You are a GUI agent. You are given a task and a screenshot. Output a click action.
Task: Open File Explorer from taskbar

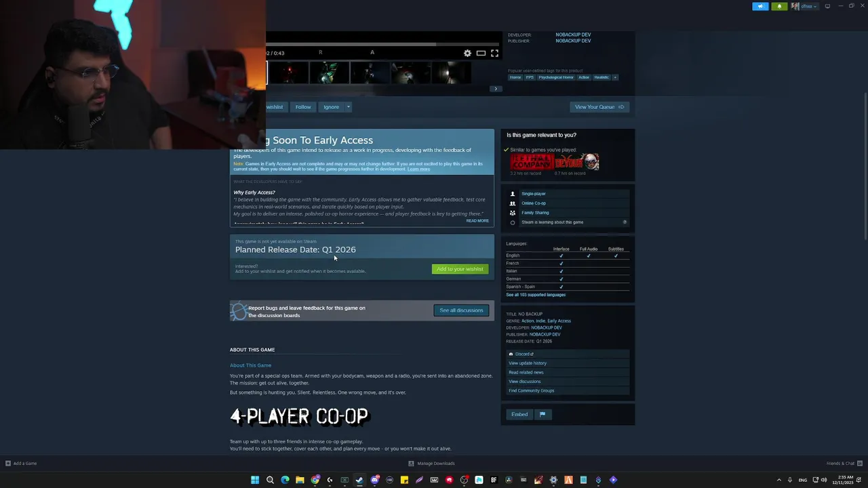coord(300,480)
